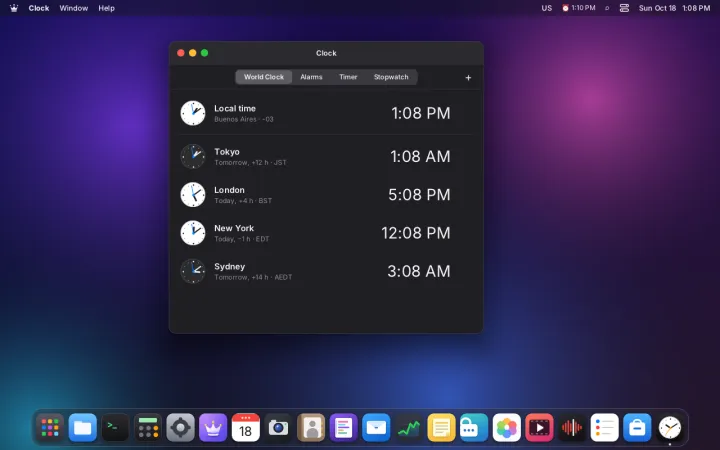Switch to the Timer tab
The image size is (720, 450).
(x=348, y=77)
